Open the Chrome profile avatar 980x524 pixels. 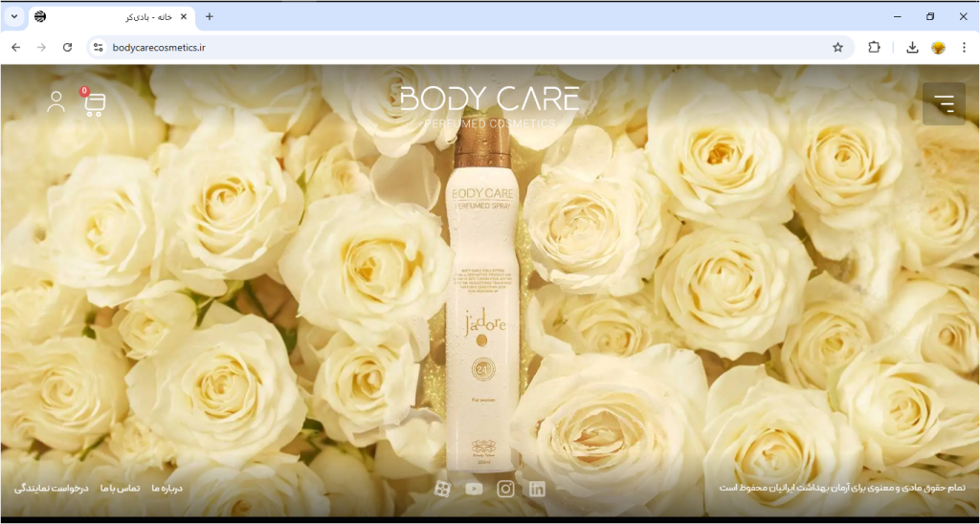point(938,47)
